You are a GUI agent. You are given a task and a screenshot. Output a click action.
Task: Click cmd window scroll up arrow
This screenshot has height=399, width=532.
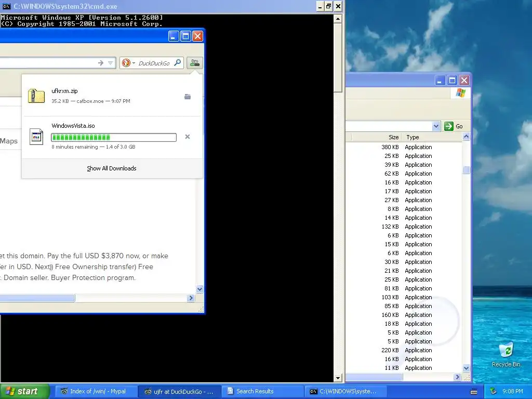[x=338, y=19]
